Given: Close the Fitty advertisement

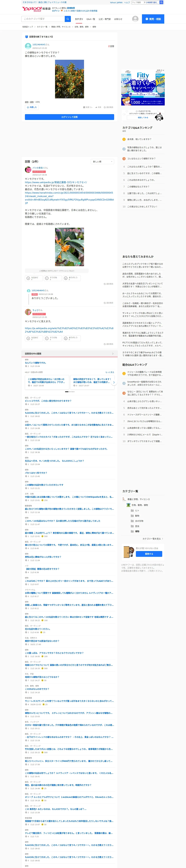Looking at the screenshot, I should point(163,70).
